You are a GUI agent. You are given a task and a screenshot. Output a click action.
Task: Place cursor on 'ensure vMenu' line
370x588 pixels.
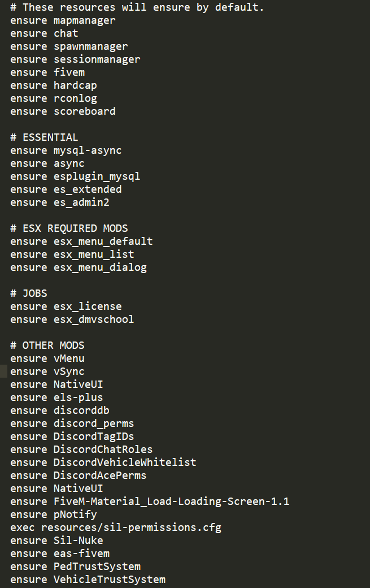pos(47,358)
